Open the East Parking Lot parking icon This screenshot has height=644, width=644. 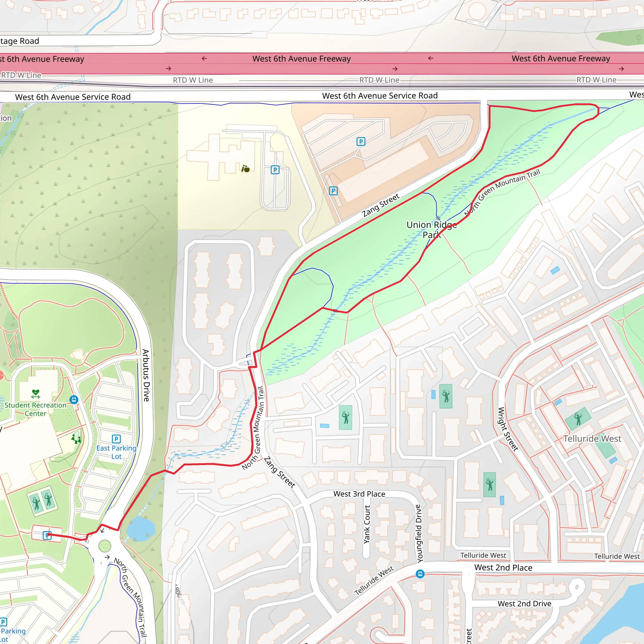[116, 439]
